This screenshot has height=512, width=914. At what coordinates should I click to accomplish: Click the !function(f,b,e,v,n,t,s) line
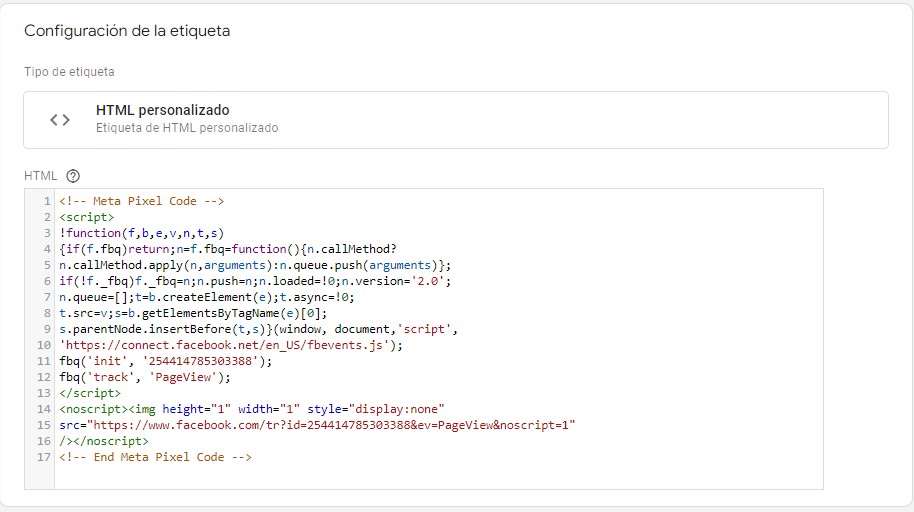coord(142,233)
